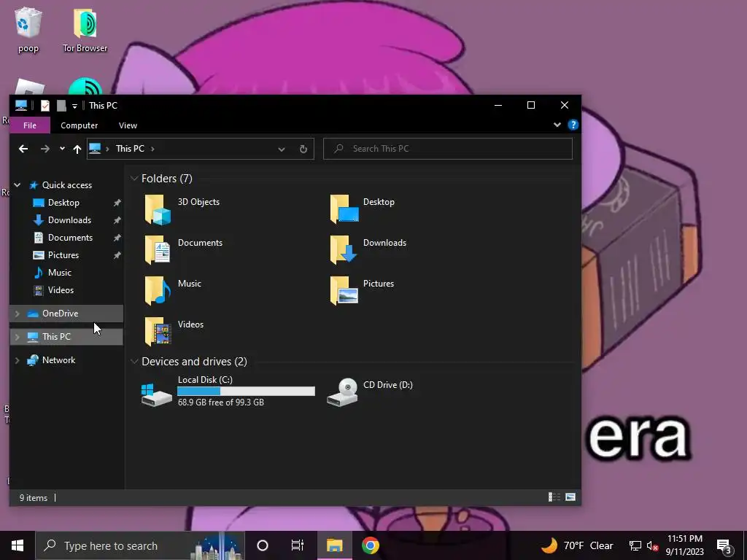The width and height of the screenshot is (747, 560).
Task: Expand the Network tree node
Action: click(18, 360)
